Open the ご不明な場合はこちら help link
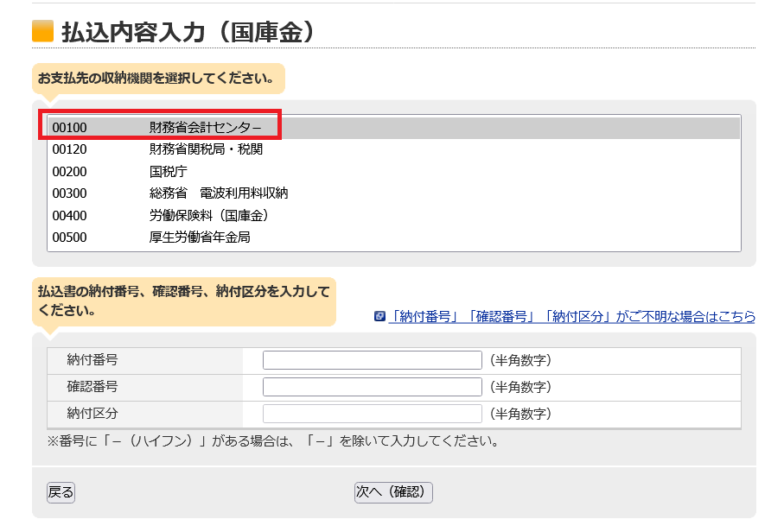The image size is (784, 532). tap(571, 316)
